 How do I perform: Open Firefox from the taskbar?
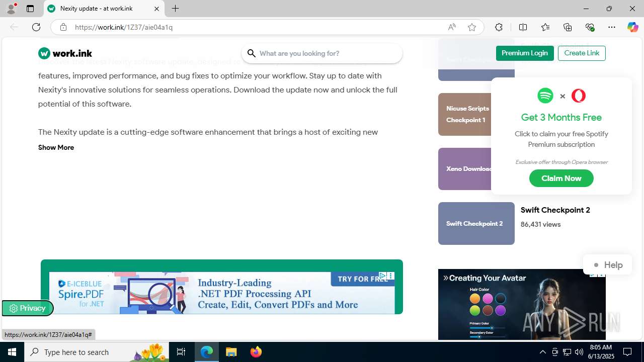(x=256, y=352)
